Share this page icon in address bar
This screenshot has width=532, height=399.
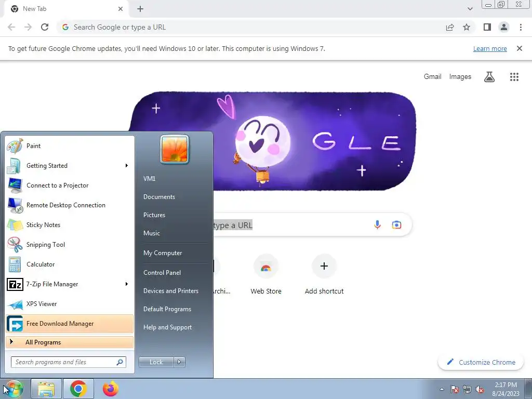[450, 27]
